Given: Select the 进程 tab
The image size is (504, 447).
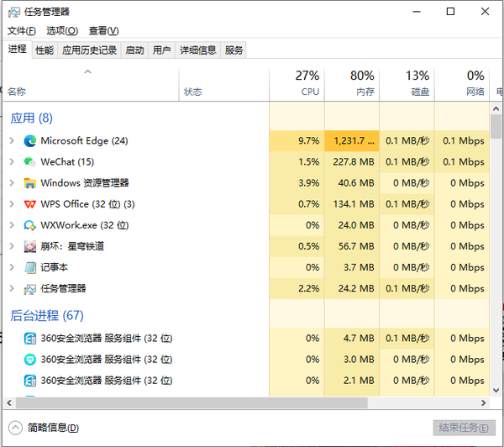Looking at the screenshot, I should [18, 50].
